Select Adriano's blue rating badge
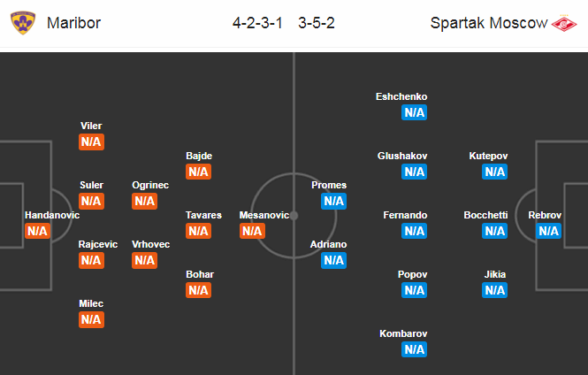The image size is (588, 375). (x=333, y=260)
